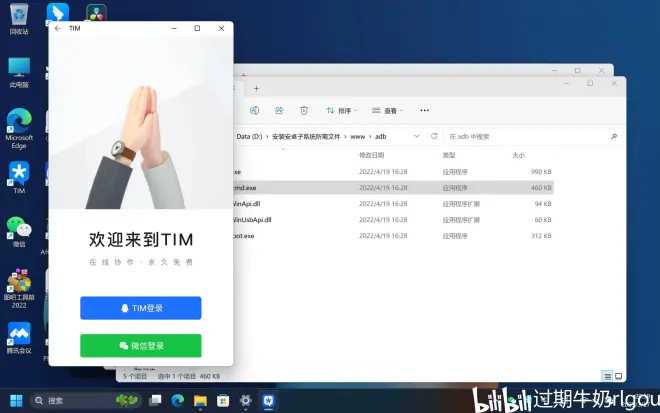This screenshot has width=660, height=413.
Task: Open the Windows Start menu
Action: point(16,400)
